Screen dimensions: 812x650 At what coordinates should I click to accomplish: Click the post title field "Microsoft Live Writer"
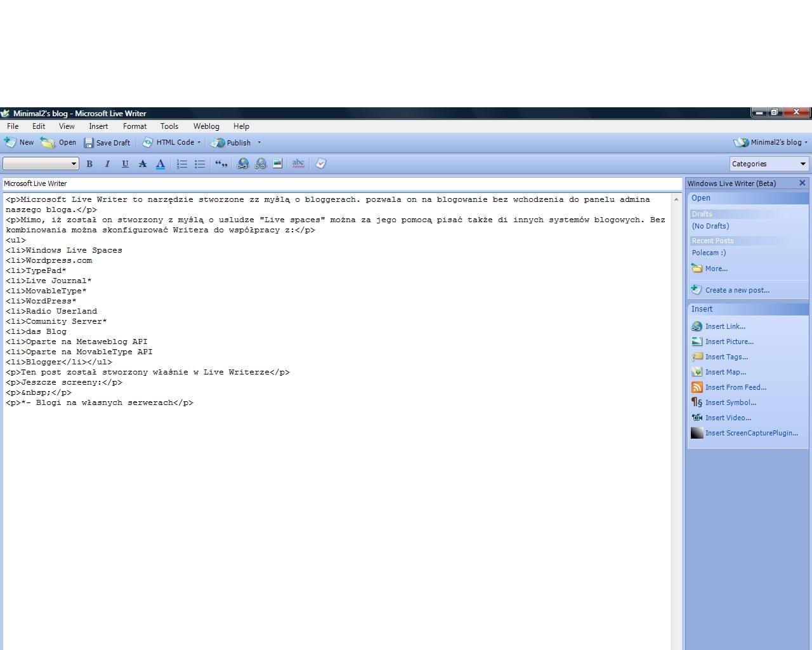(341, 183)
